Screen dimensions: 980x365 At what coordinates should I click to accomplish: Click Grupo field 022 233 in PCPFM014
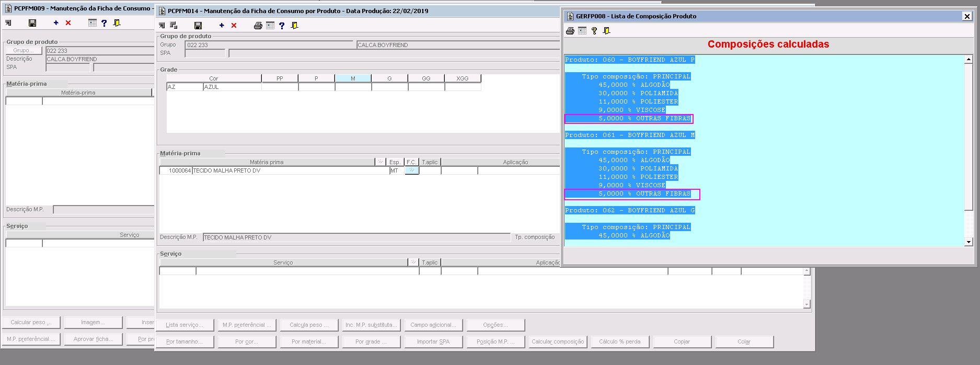click(x=270, y=45)
